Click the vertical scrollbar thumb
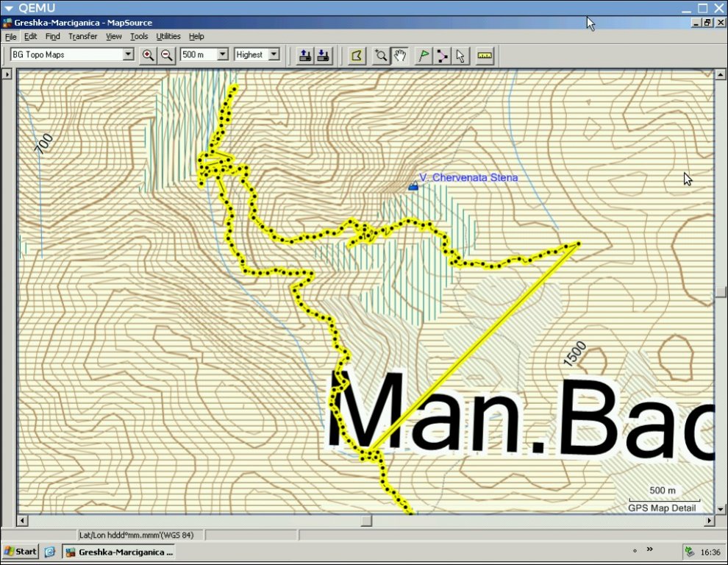 720,292
